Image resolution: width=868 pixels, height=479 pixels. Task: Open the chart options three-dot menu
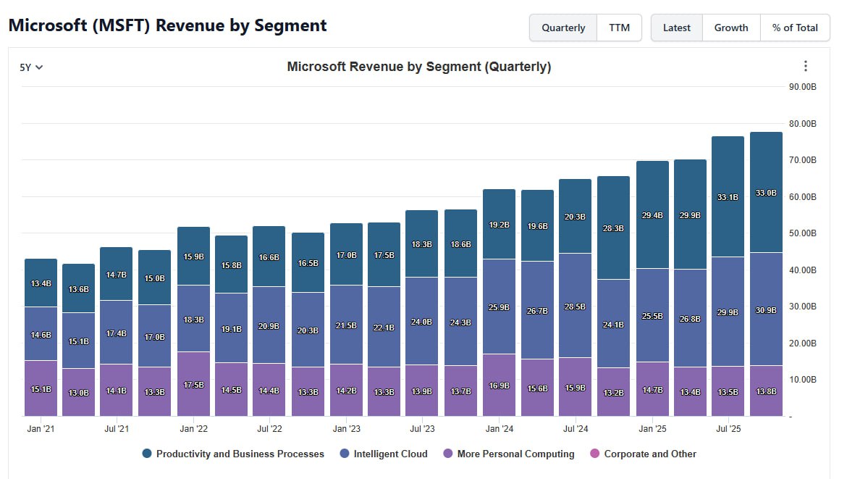pyautogui.click(x=806, y=66)
